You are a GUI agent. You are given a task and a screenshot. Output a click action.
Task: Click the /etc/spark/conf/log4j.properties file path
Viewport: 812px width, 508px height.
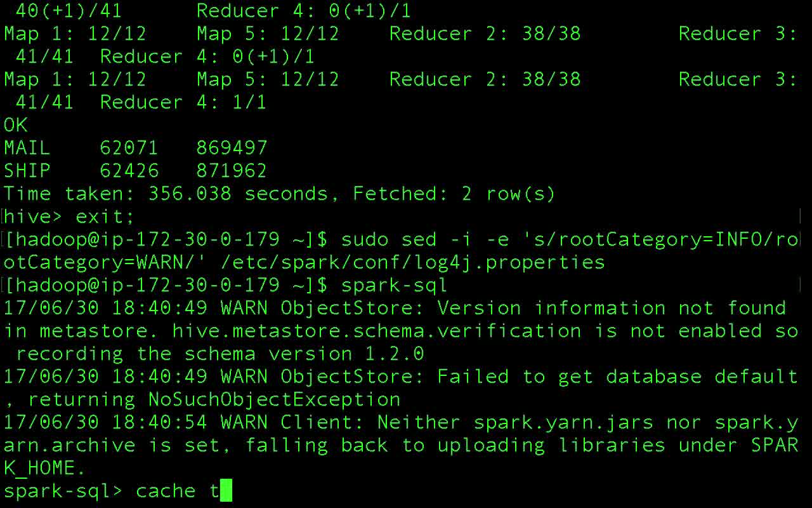tap(412, 262)
